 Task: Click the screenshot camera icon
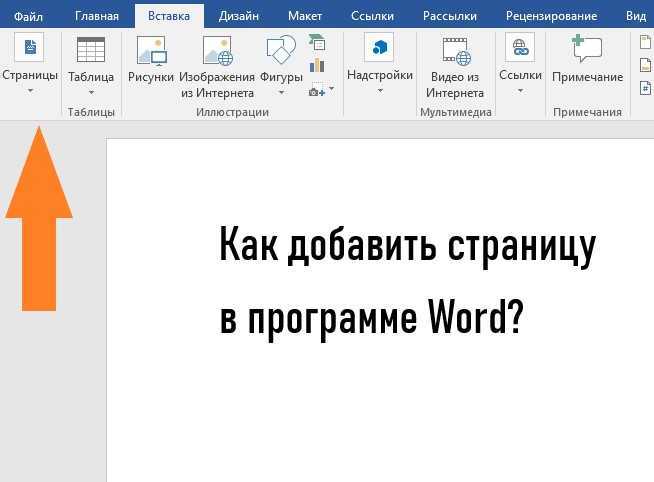tap(317, 92)
